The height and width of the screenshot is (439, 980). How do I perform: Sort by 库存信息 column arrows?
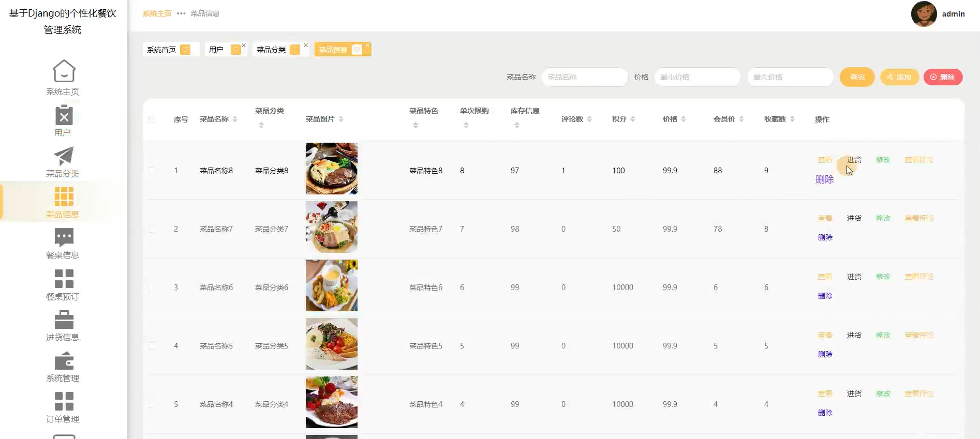(517, 125)
